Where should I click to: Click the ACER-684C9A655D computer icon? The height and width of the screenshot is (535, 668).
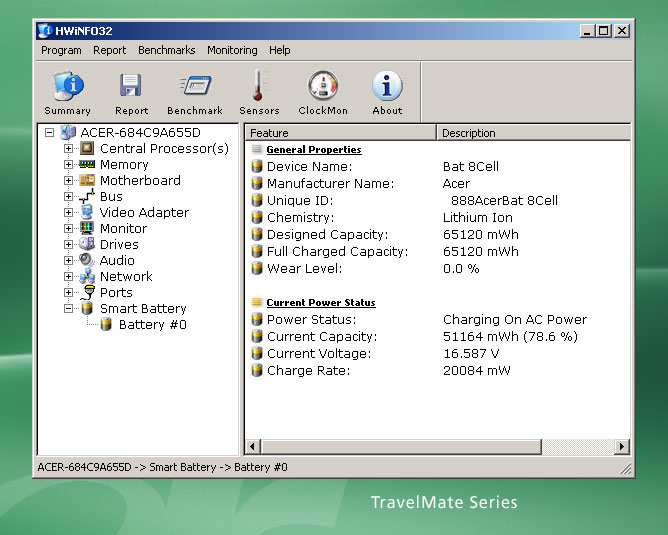click(x=68, y=132)
